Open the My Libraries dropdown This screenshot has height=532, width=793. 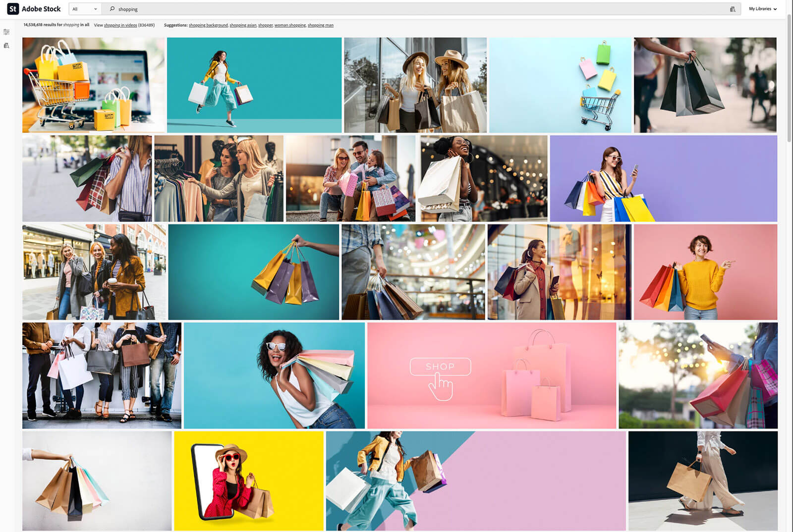coord(762,9)
